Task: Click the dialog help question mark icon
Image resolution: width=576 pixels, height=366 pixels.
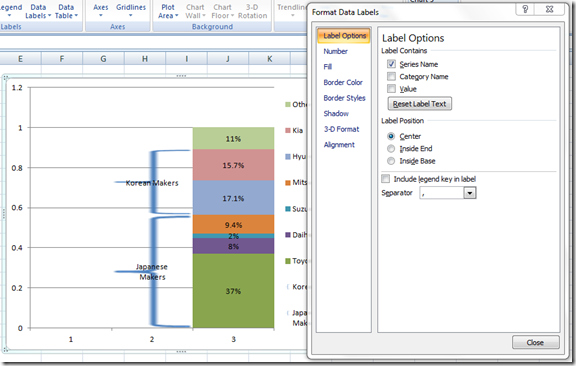Action: [525, 9]
